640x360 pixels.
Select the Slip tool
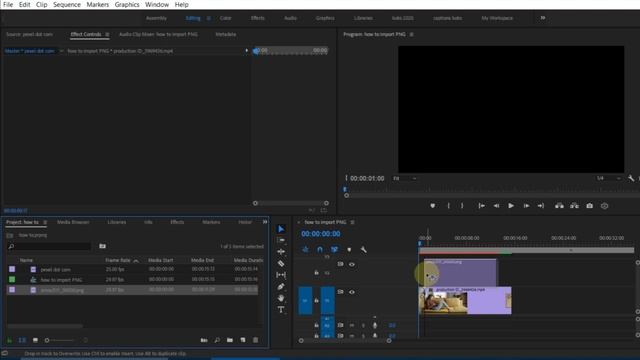coord(281,275)
